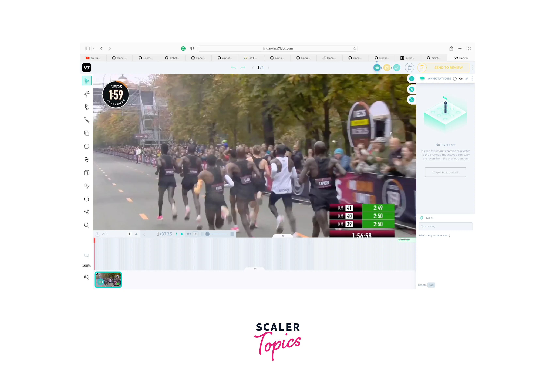
Task: Toggle annotations visibility with the eye icon
Action: [461, 78]
